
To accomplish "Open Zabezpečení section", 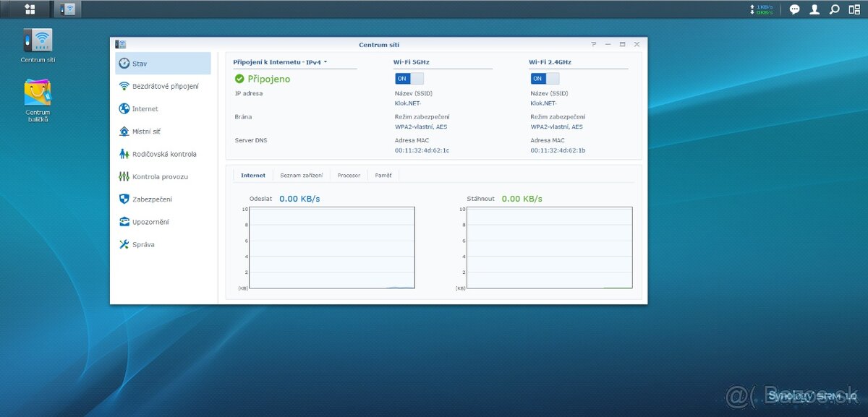I will 163,199.
